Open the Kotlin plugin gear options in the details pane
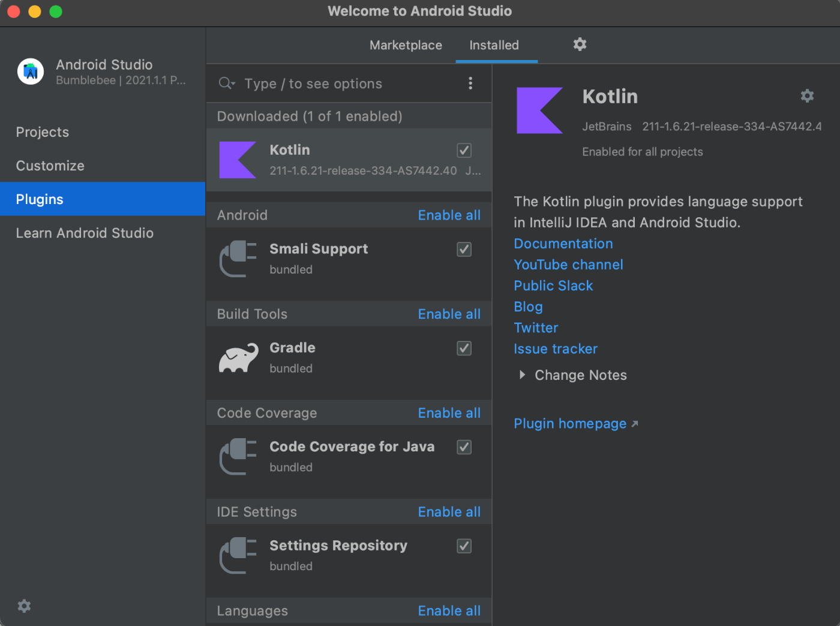This screenshot has height=626, width=840. click(x=807, y=96)
